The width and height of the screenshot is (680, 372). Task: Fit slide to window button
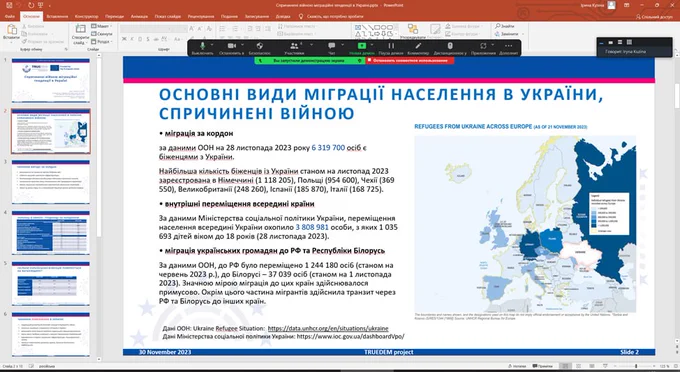676,366
